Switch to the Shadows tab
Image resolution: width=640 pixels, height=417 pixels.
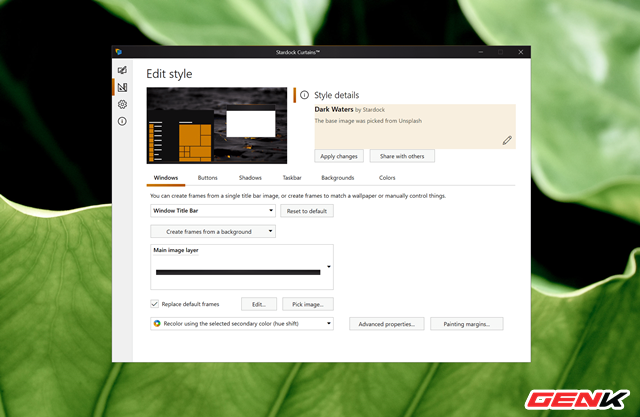[250, 178]
